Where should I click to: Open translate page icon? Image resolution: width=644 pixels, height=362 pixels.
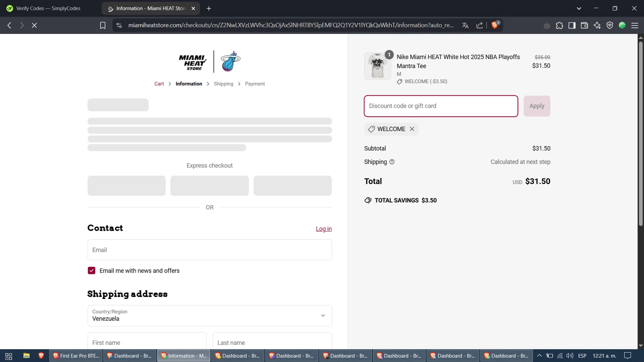click(x=465, y=25)
